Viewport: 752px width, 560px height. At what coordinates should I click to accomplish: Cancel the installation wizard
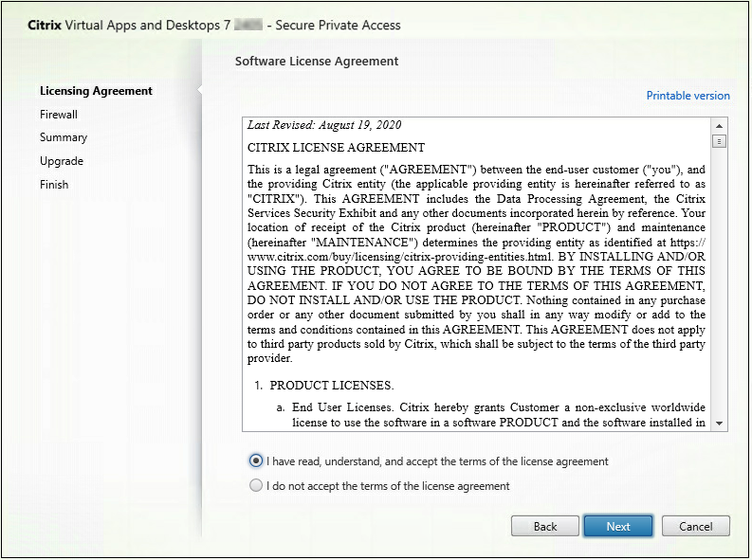696,526
